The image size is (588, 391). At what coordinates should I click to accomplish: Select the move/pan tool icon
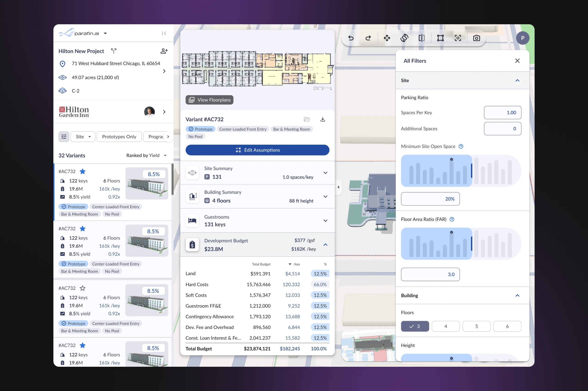[387, 38]
